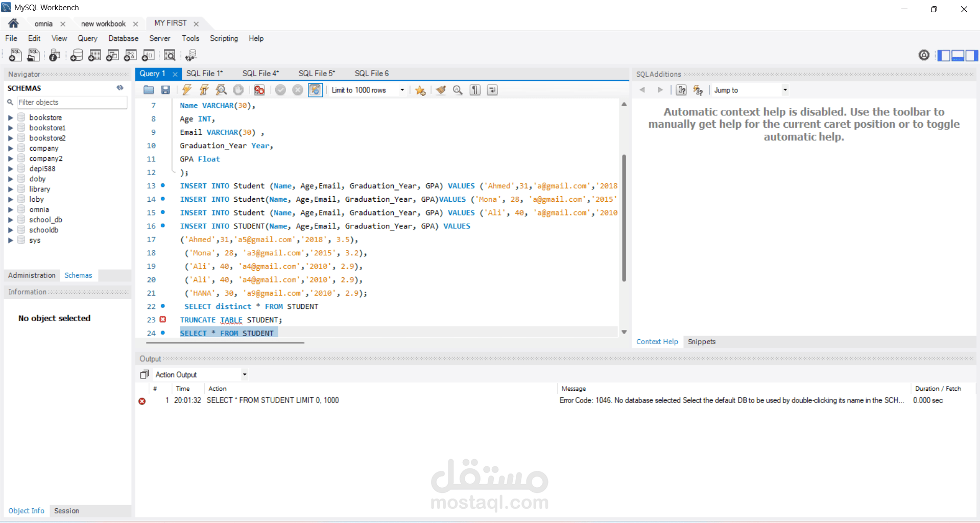The width and height of the screenshot is (980, 523).
Task: Expand the company schema
Action: point(10,148)
